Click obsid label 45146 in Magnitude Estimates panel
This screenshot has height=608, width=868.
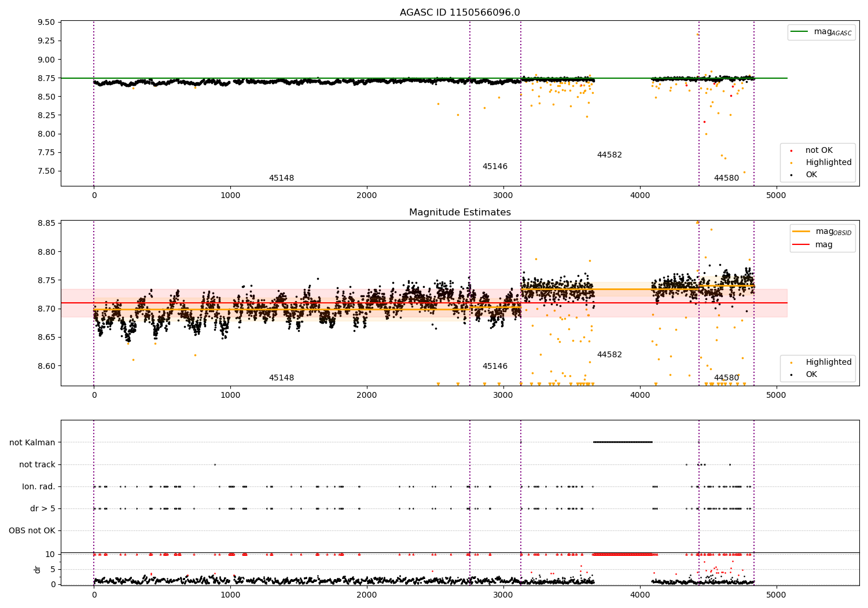(x=495, y=367)
